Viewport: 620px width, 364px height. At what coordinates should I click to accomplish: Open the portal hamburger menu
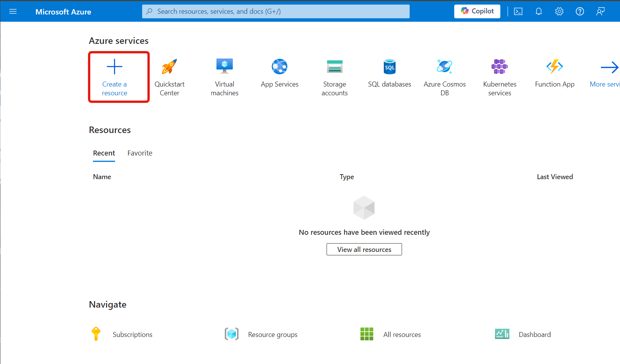[x=13, y=11]
